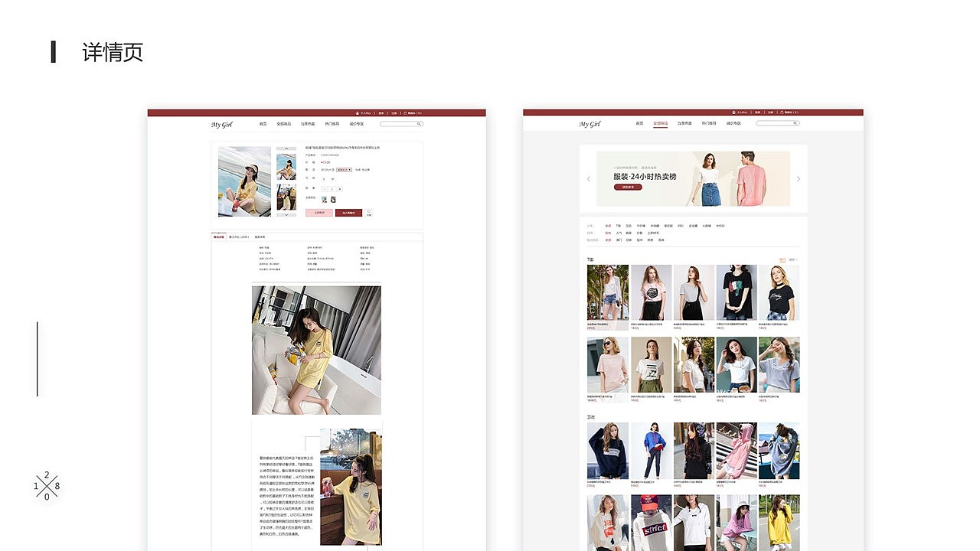Click the down arrow below the product thumbnails
The image size is (980, 551).
[x=286, y=215]
